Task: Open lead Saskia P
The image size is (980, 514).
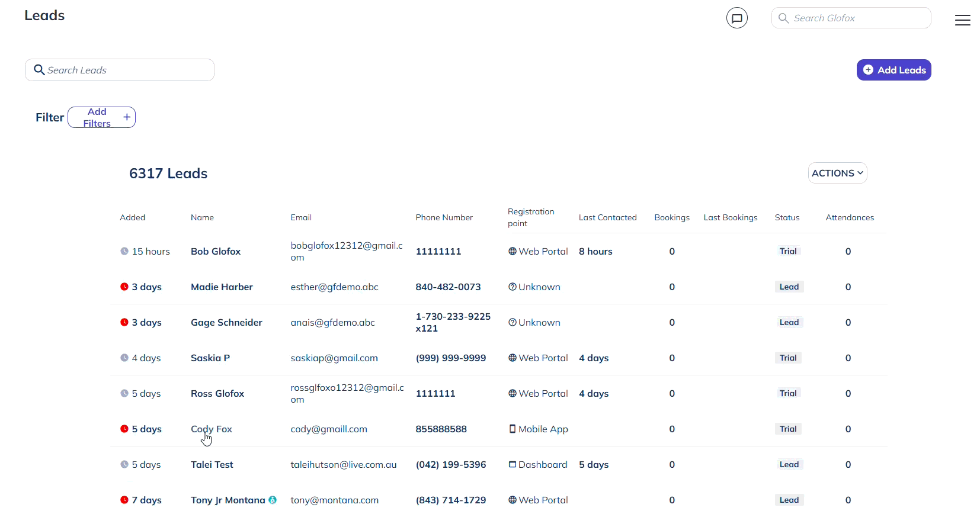Action: (210, 358)
